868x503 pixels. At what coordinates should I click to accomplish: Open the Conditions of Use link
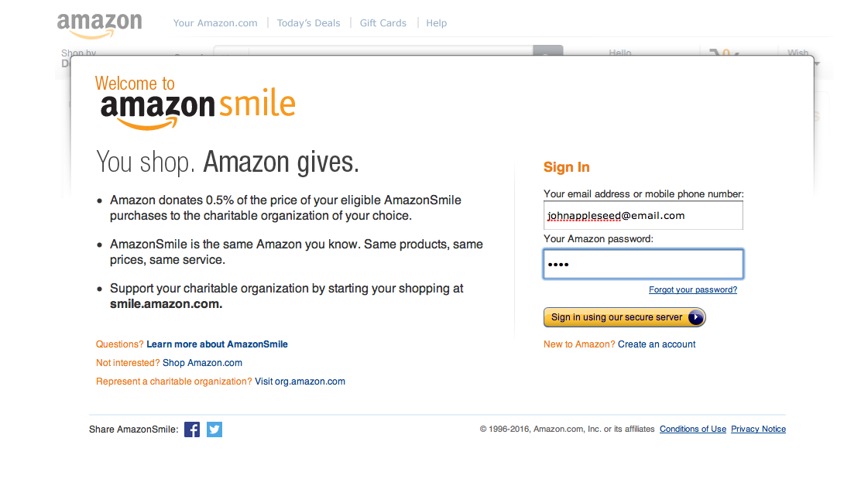(x=692, y=429)
